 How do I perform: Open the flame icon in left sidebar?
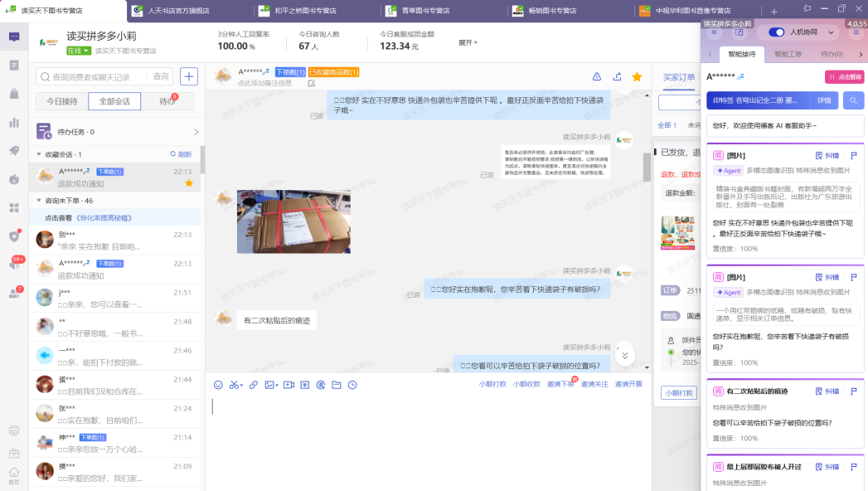(x=14, y=179)
